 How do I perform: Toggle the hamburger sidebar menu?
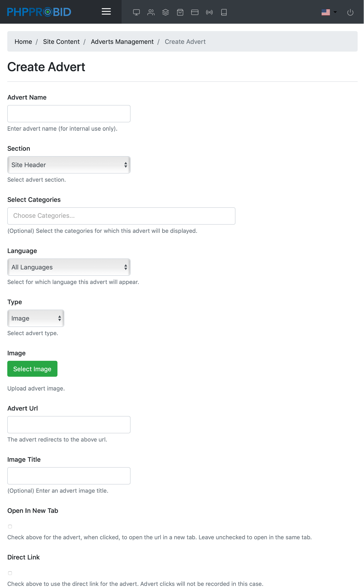point(106,12)
